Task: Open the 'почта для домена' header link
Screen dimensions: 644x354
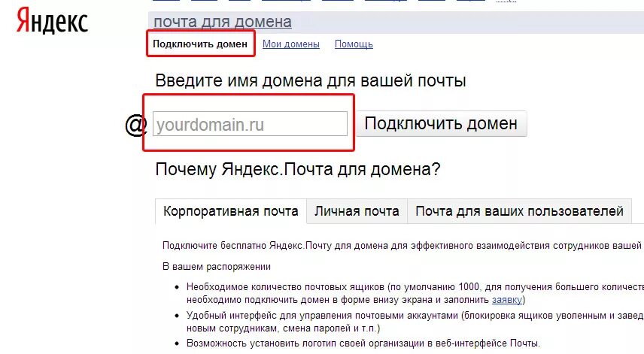Action: (223, 22)
